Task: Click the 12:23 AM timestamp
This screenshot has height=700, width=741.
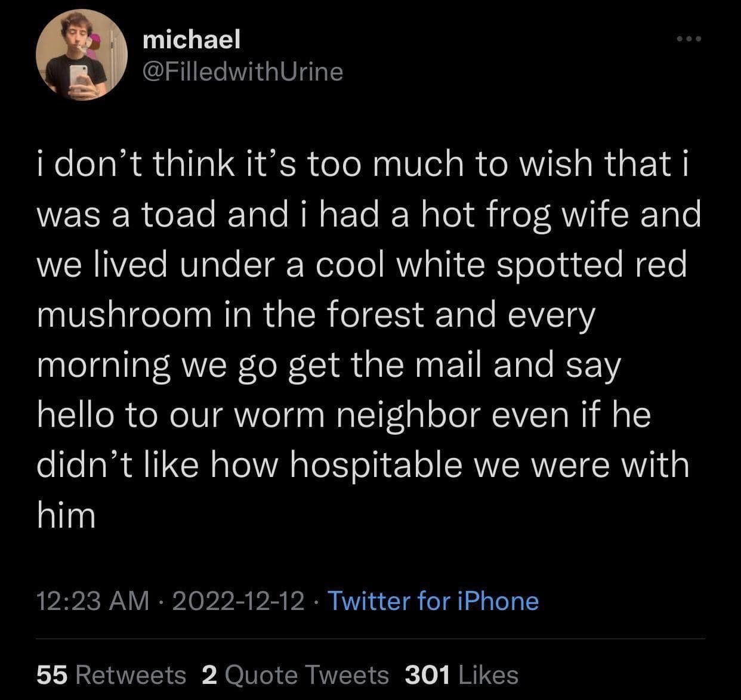Action: click(92, 600)
